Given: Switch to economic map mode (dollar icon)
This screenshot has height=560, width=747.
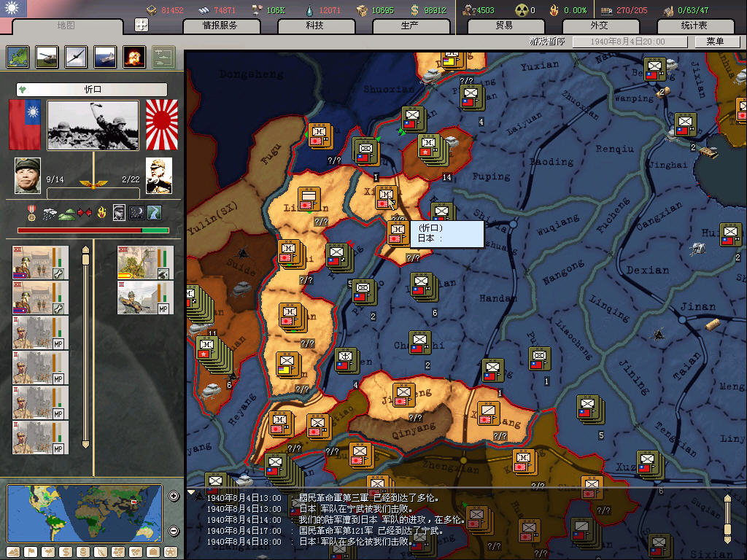Looking at the screenshot, I should pyautogui.click(x=66, y=553).
